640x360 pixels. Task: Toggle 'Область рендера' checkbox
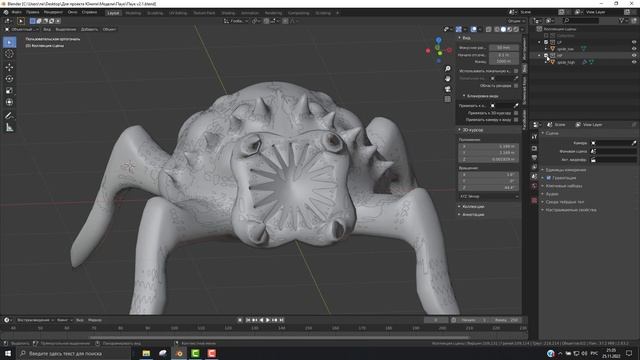click(x=516, y=86)
